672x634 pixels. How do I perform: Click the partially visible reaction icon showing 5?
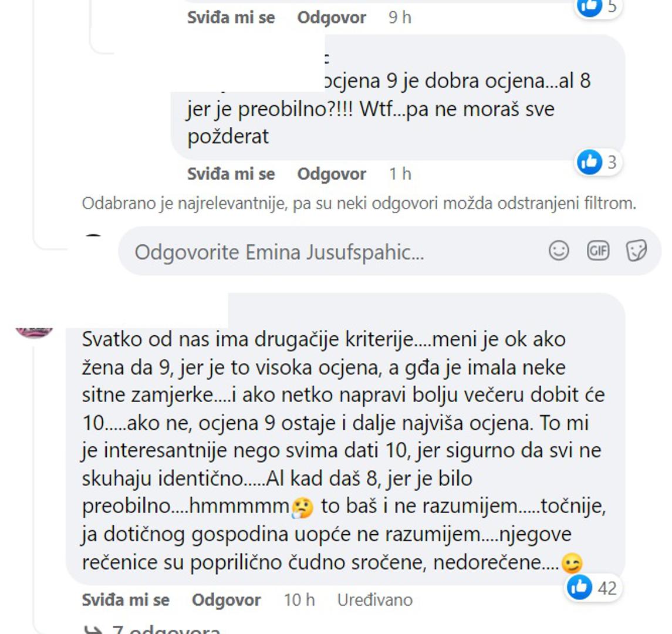click(590, 6)
